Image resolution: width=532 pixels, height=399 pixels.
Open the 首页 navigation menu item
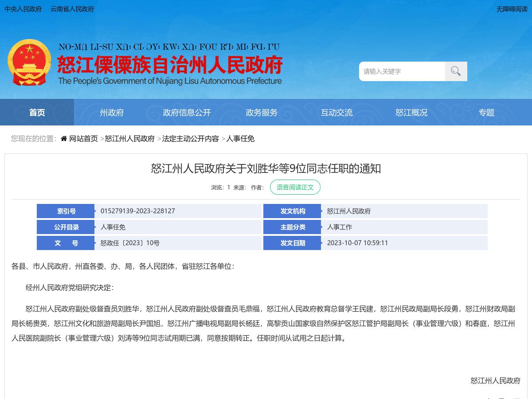(x=37, y=113)
